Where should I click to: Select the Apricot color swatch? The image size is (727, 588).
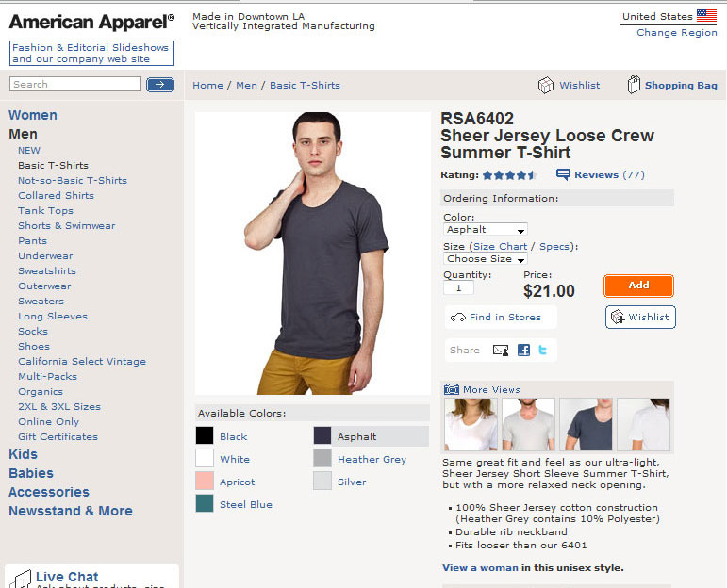205,482
